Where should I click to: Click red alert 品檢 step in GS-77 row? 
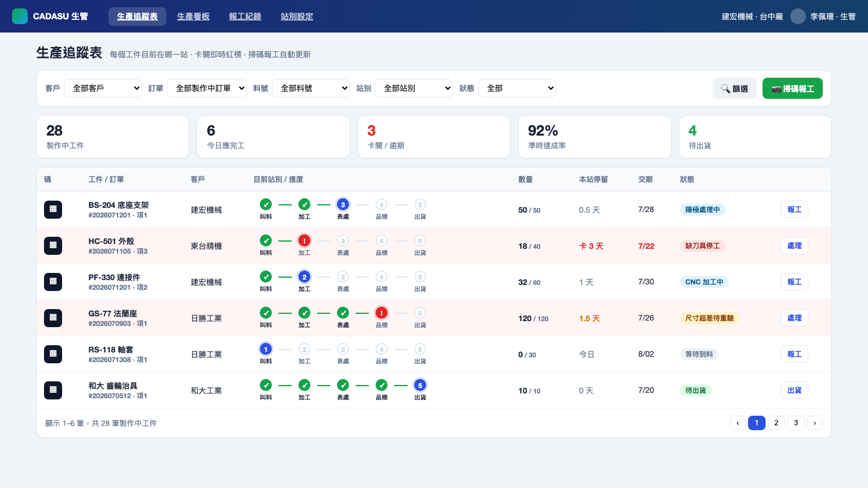click(x=382, y=313)
